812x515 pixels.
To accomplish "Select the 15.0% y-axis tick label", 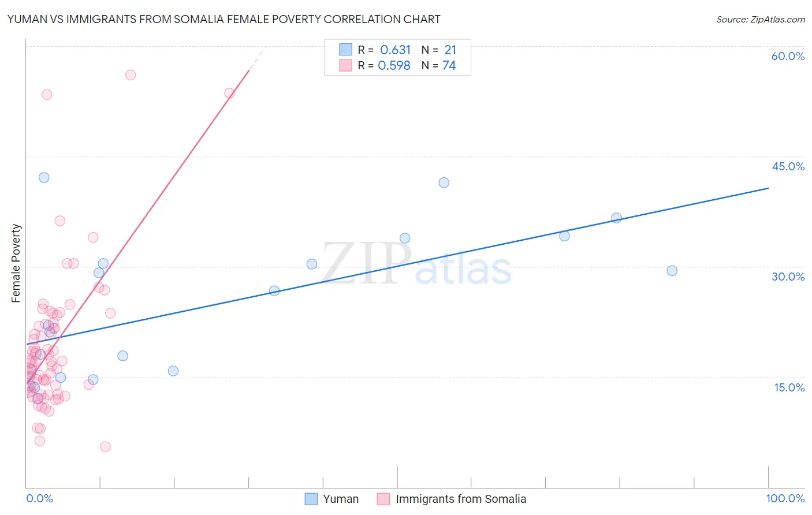I will 789,387.
